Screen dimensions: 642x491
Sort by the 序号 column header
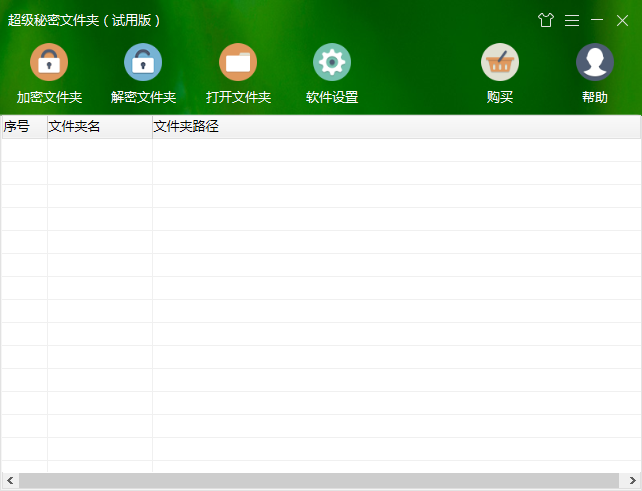tap(25, 127)
